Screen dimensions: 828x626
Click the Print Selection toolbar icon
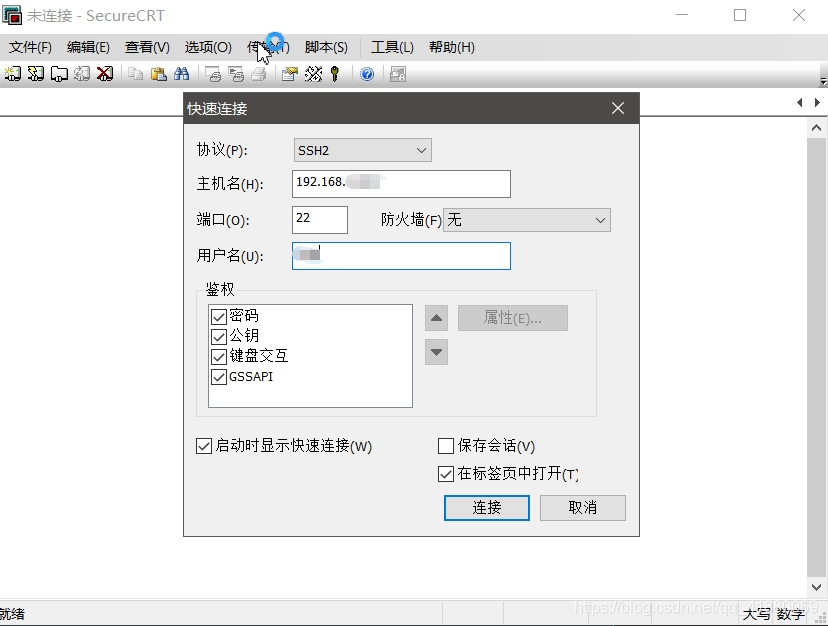236,74
